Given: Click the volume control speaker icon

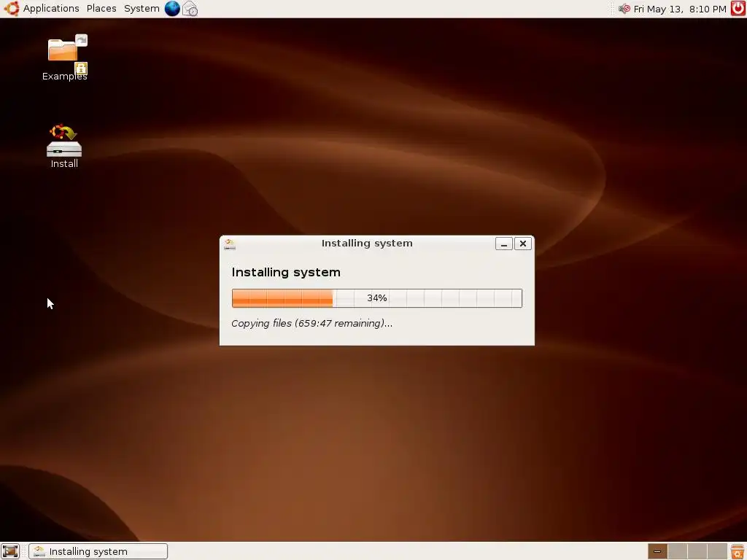Looking at the screenshot, I should click(624, 9).
